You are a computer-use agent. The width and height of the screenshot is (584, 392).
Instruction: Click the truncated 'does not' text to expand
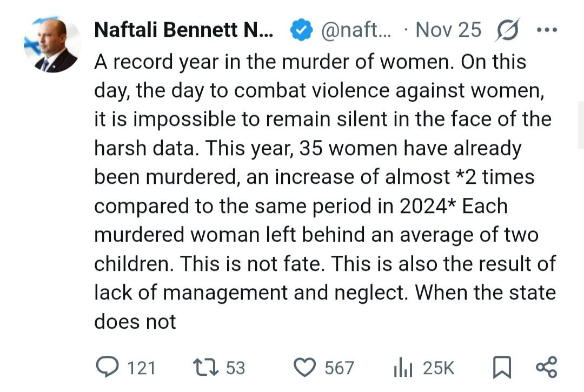pyautogui.click(x=135, y=322)
